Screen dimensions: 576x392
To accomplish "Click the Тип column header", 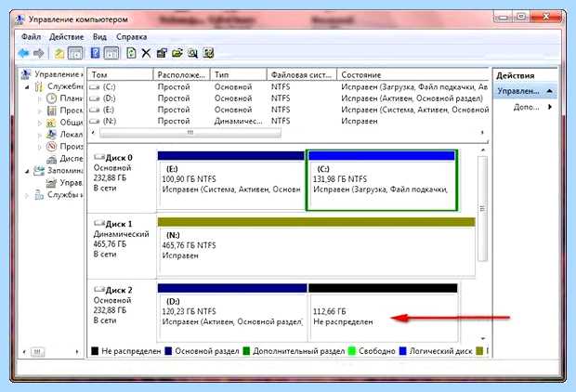I will [x=239, y=74].
